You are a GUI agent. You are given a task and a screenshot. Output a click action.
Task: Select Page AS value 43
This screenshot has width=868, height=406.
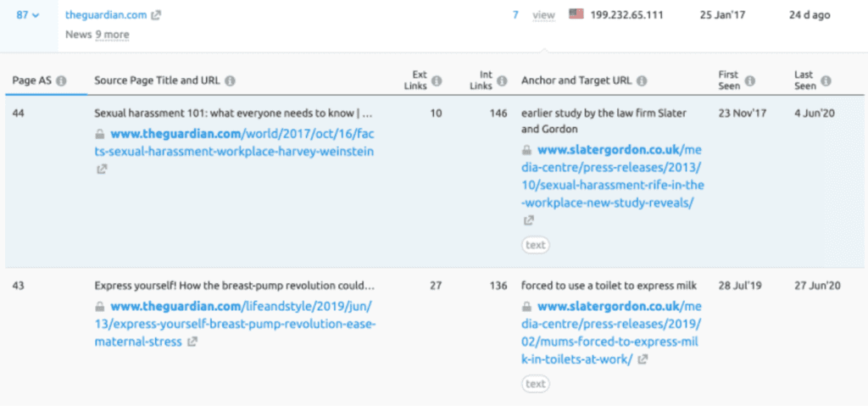19,286
